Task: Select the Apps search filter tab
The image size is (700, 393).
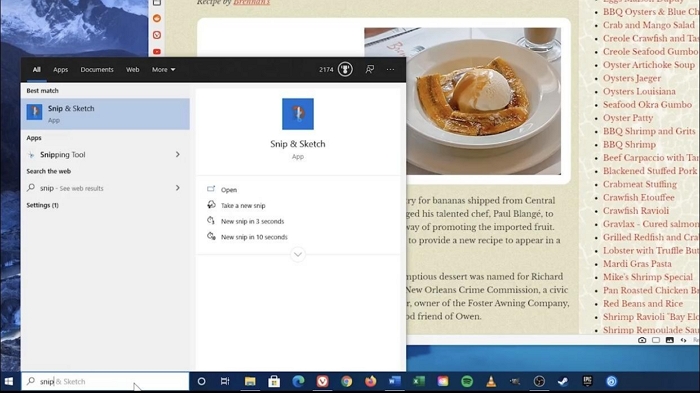Action: (x=61, y=70)
